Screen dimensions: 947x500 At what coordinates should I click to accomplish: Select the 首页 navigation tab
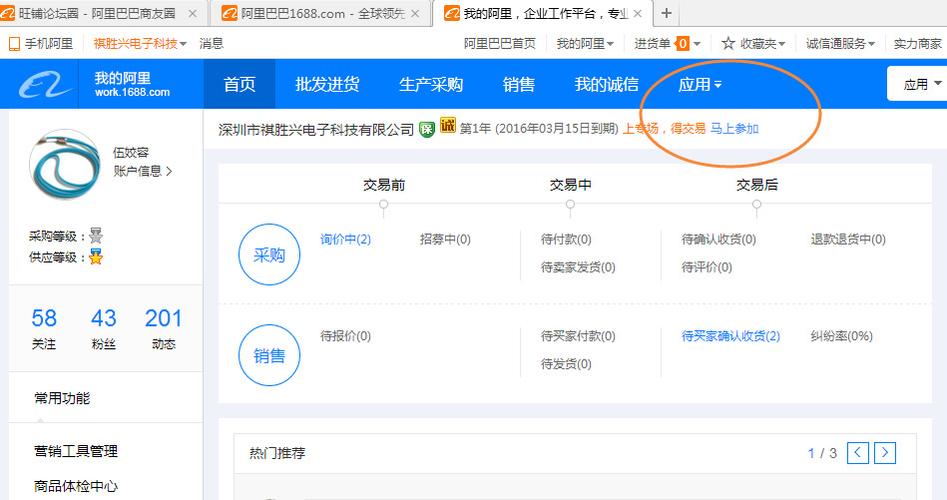tap(239, 84)
